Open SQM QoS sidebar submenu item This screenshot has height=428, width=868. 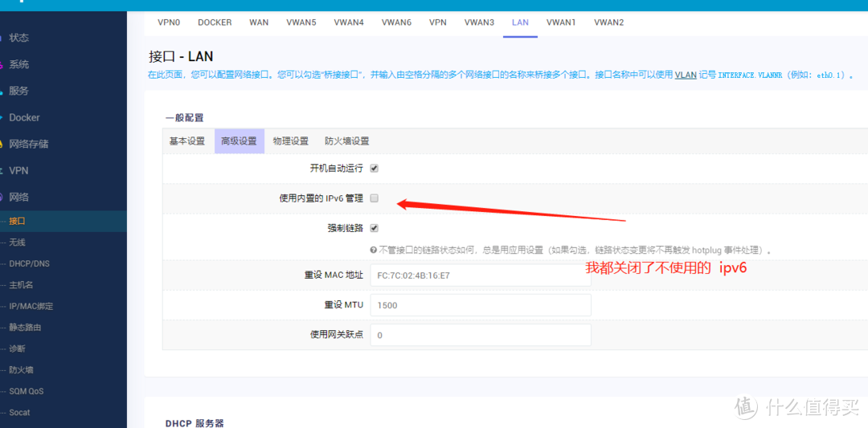coord(26,392)
